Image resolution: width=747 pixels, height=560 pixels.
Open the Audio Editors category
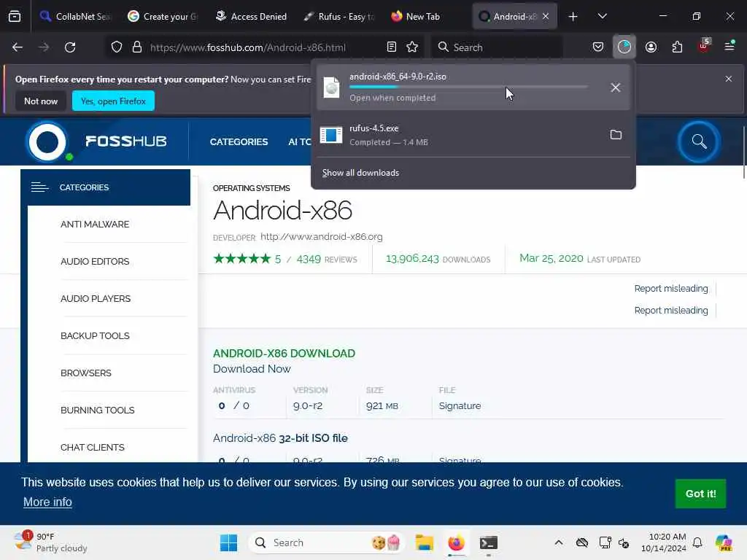[95, 262]
